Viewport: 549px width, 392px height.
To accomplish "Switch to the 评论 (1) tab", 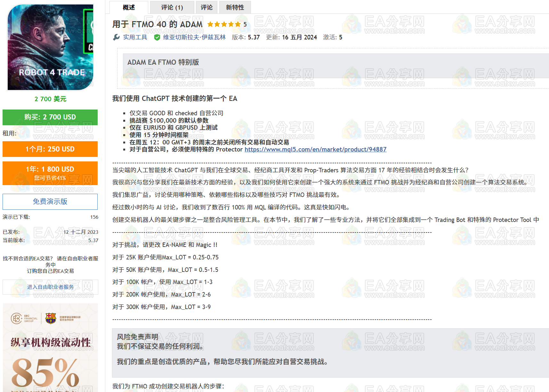I will click(x=172, y=7).
